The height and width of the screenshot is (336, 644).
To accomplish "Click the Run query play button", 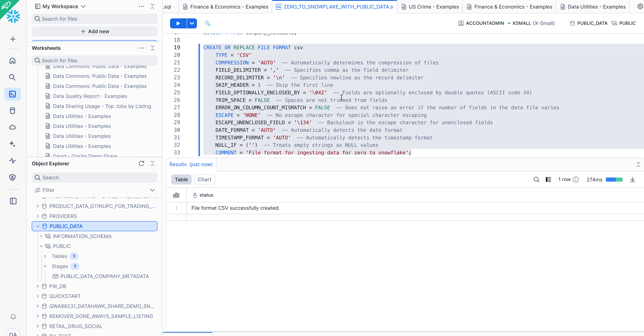I will coord(178,23).
